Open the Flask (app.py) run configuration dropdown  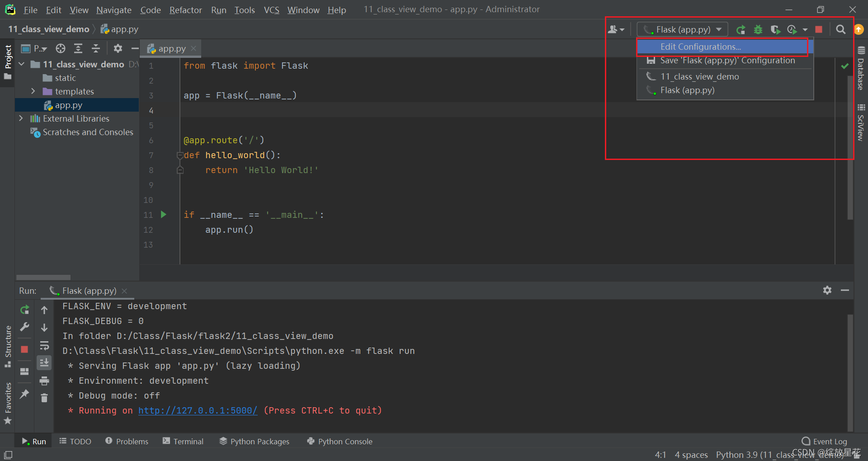point(683,29)
